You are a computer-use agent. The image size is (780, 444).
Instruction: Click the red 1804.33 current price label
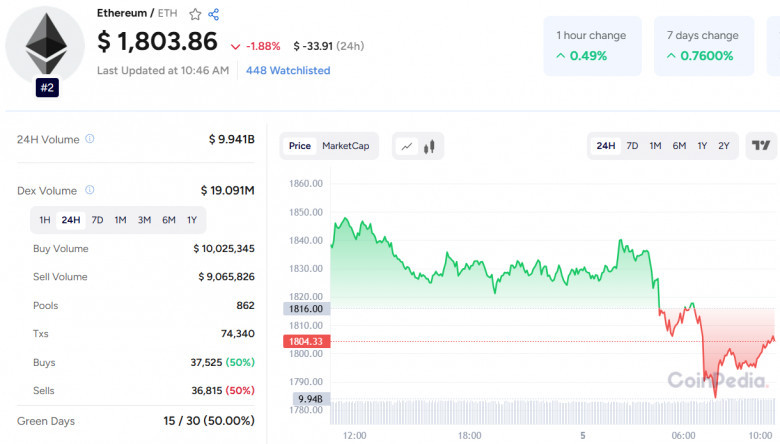click(306, 342)
